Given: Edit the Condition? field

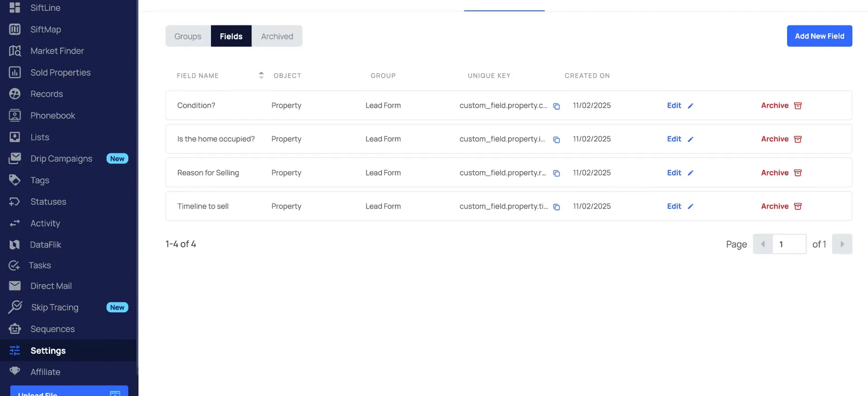Looking at the screenshot, I should coord(679,105).
